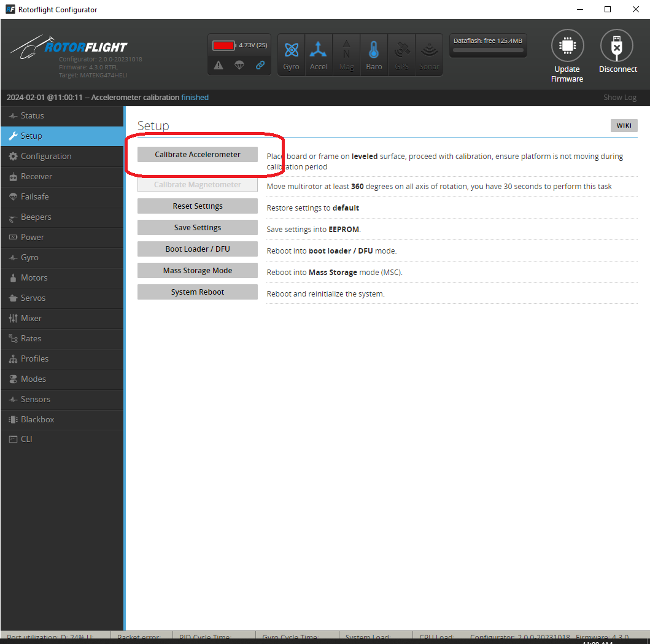Click the Gyro sensor icon
Screen dimensions: 650x644
click(292, 50)
